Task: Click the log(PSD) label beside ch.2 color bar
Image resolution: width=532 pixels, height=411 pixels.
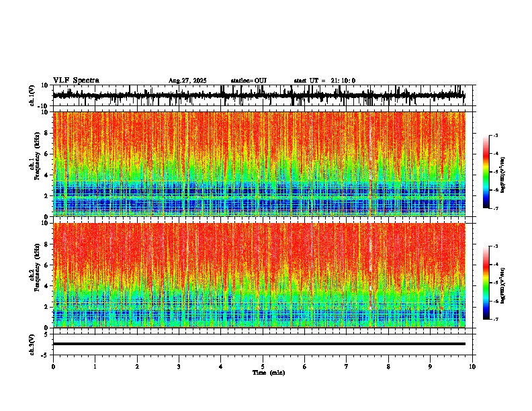Action: coord(502,286)
